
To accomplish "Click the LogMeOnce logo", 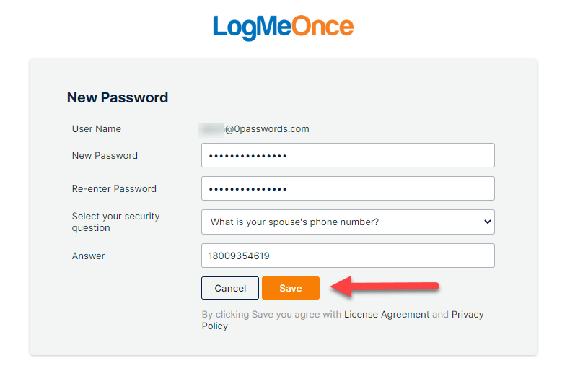I will [x=283, y=27].
